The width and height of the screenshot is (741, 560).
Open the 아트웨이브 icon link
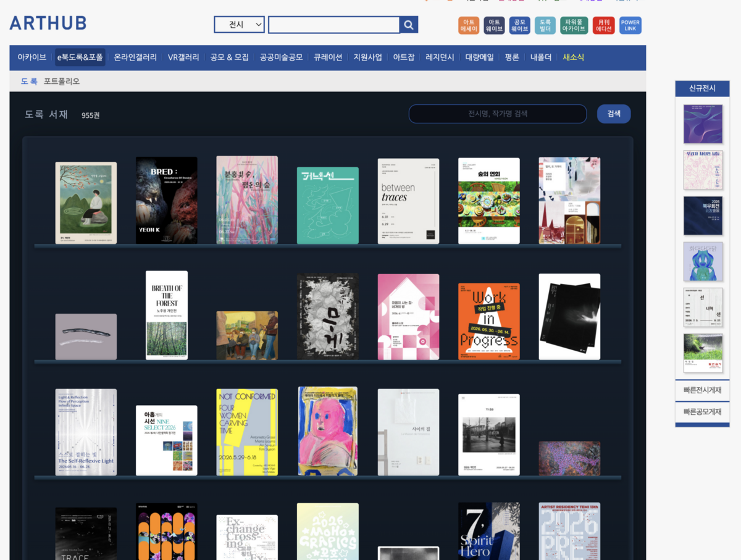point(494,25)
